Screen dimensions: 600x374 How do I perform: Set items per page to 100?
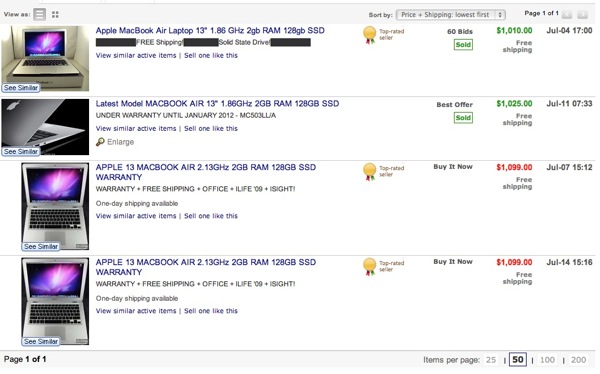547,360
